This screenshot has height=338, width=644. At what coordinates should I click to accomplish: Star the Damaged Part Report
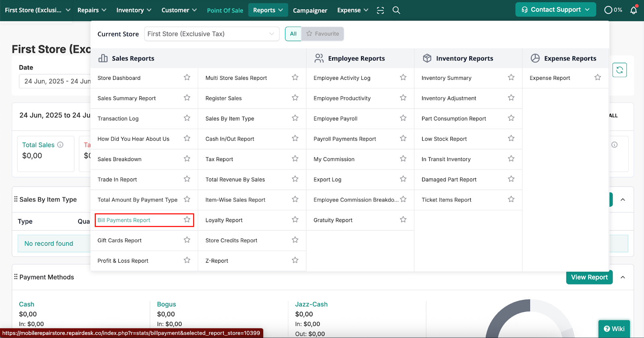coord(511,179)
